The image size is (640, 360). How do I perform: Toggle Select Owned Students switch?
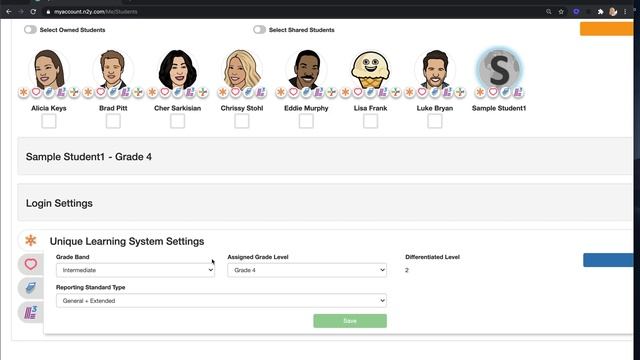(x=30, y=30)
